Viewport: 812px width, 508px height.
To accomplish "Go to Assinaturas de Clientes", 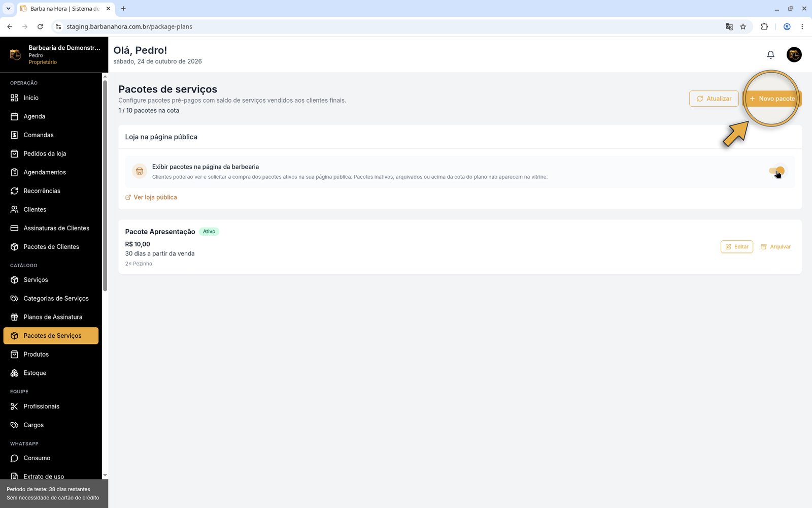I will click(51, 228).
